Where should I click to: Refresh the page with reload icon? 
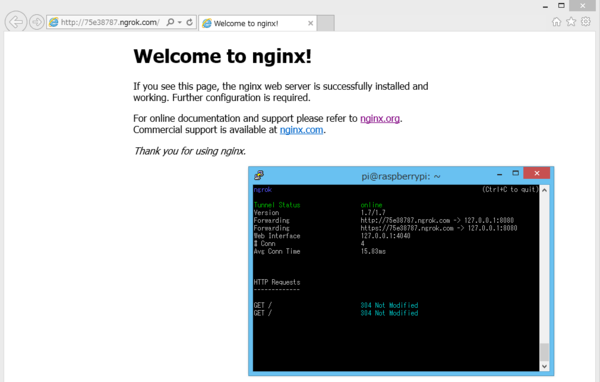point(189,22)
